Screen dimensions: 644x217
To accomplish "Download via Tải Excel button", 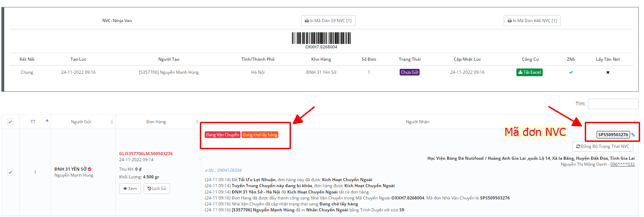I will (x=529, y=72).
